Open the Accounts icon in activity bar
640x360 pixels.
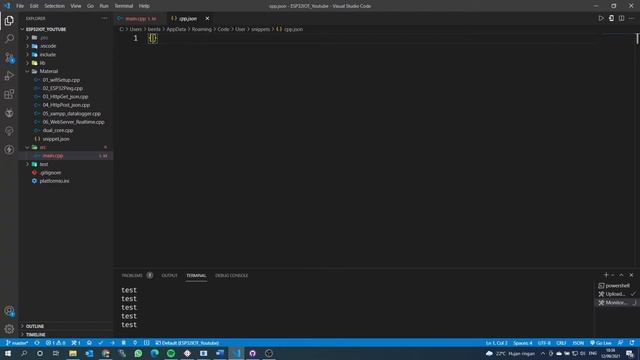[x=9, y=311]
